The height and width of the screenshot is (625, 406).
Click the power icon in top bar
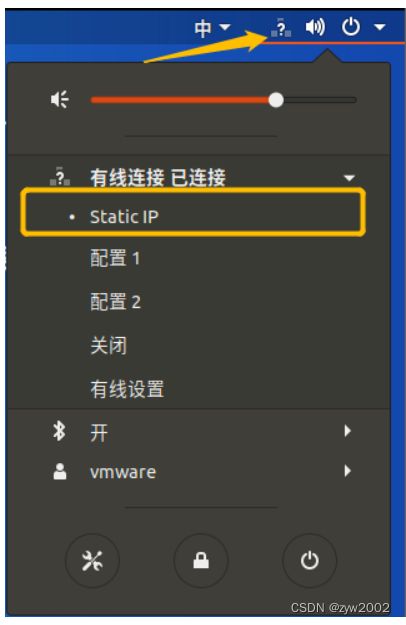[351, 27]
